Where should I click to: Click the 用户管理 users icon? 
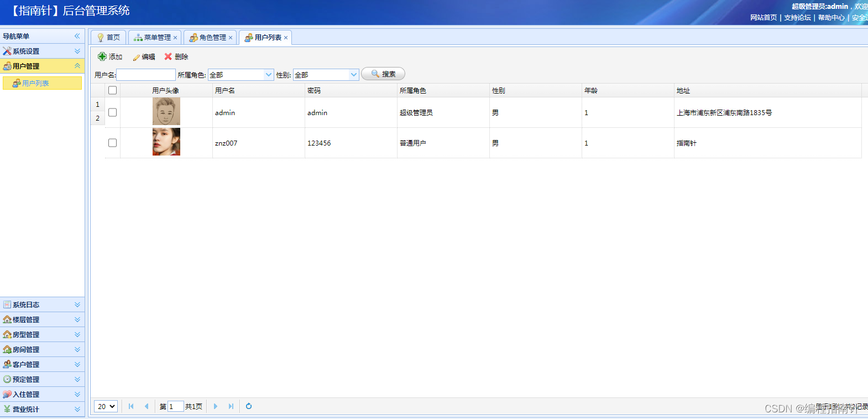[7, 66]
